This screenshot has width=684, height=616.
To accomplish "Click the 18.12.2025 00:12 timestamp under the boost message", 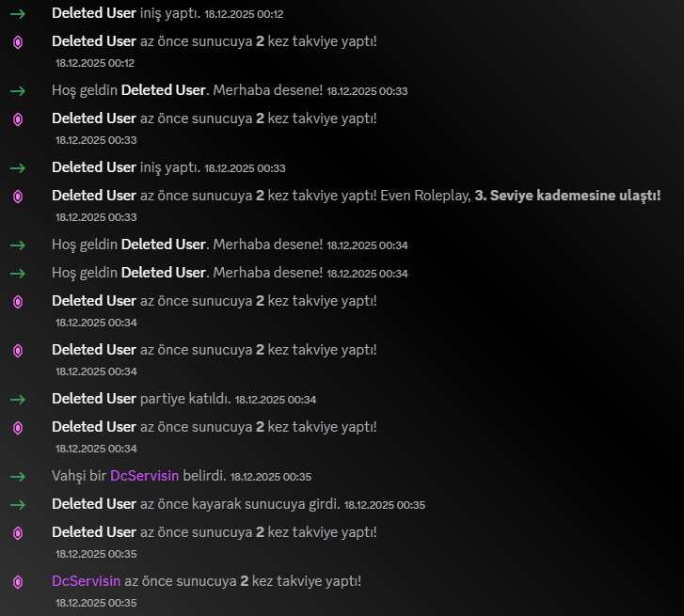I will tap(95, 63).
